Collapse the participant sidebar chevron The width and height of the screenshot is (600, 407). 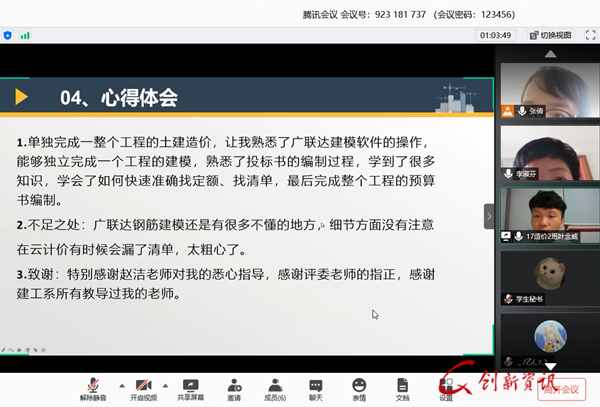(489, 217)
